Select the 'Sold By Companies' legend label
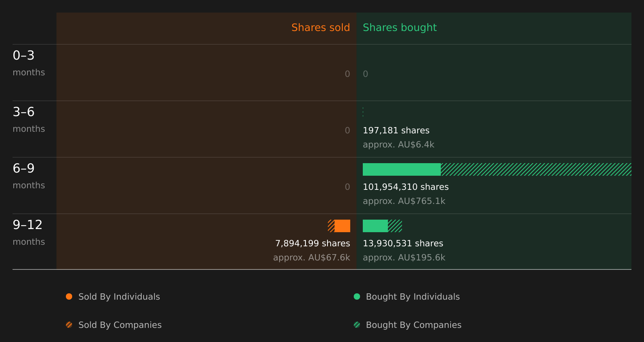The width and height of the screenshot is (644, 342). click(x=120, y=325)
